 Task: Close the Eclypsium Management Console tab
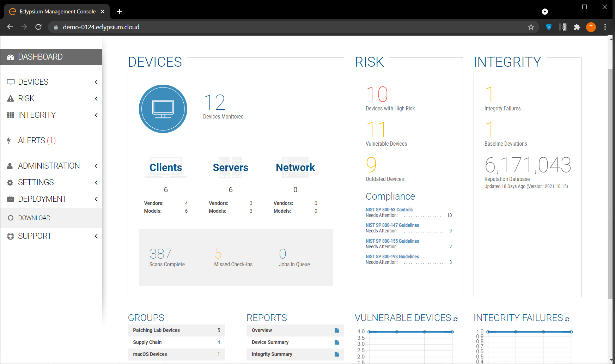point(103,12)
